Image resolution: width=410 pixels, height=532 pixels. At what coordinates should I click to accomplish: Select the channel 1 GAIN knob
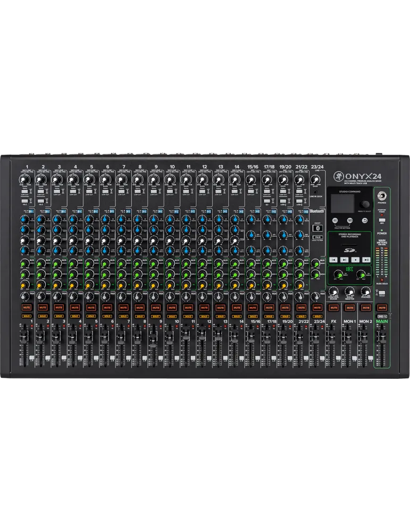coord(24,179)
